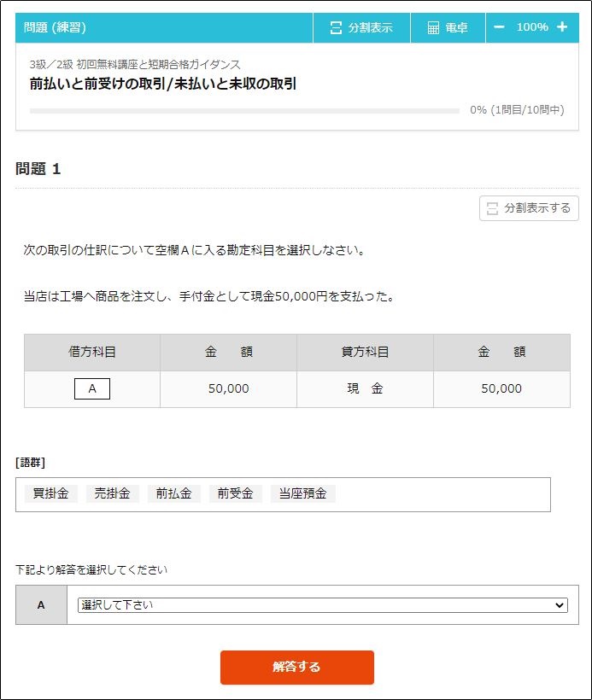Click the 分割表示 split view icon in header
The image size is (592, 700).
336,27
